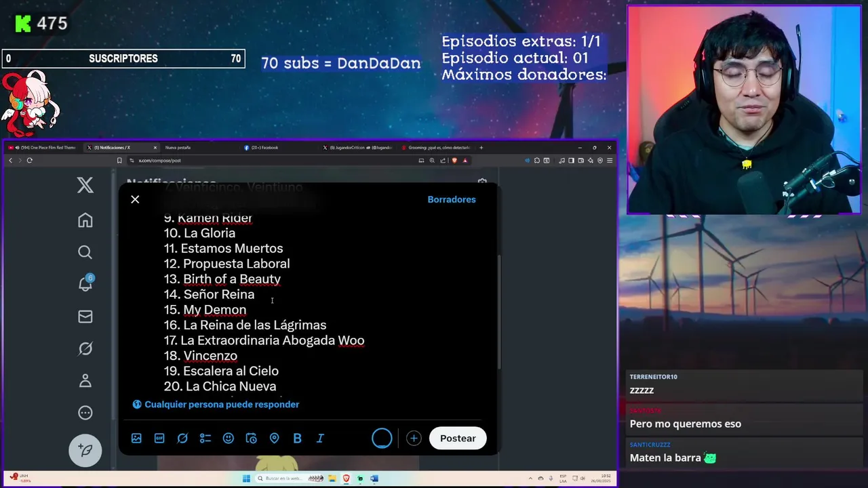Add a GIF to the post

point(159,439)
